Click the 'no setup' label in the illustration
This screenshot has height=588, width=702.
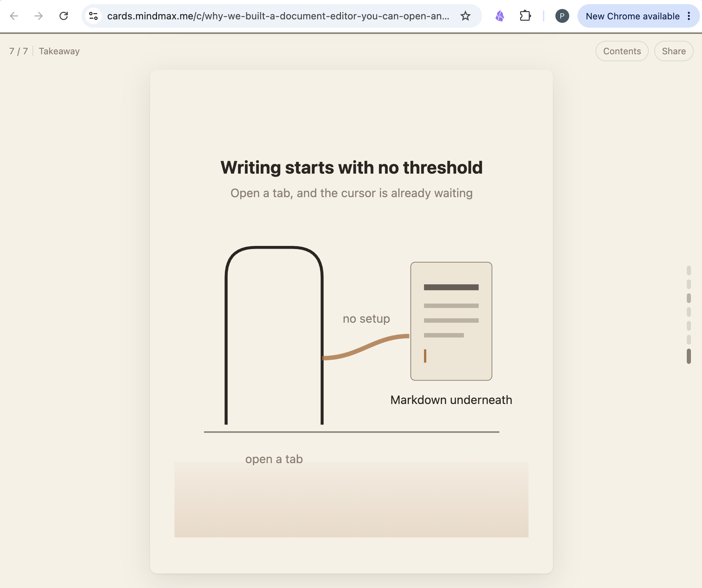pos(366,319)
